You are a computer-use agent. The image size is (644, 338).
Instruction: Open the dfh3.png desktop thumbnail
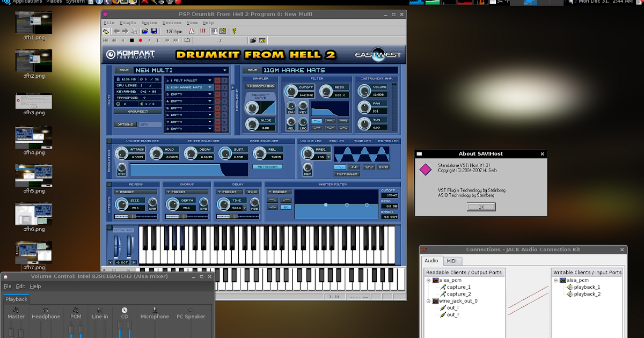tap(33, 101)
